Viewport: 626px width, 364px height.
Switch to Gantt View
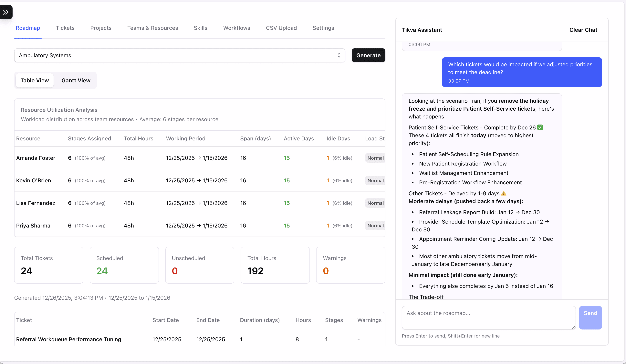76,80
